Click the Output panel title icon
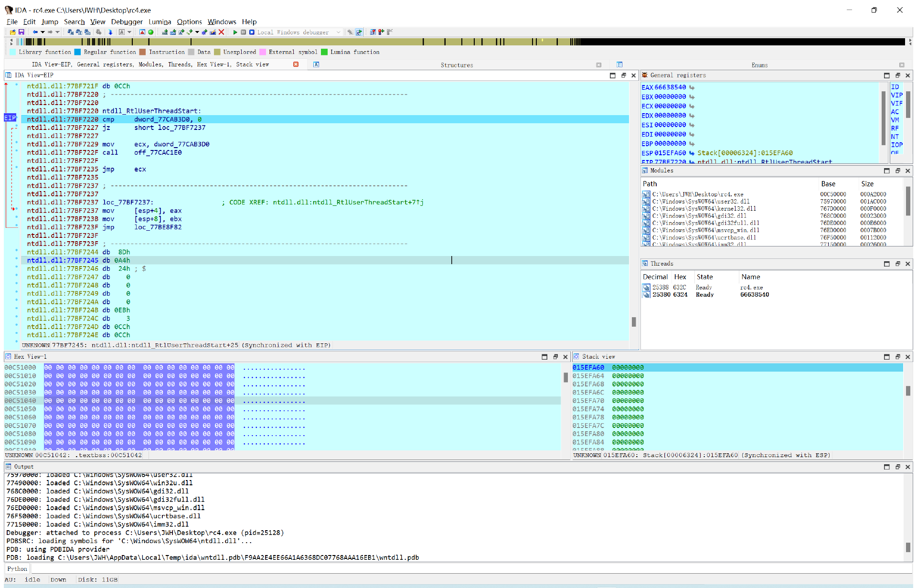The width and height of the screenshot is (917, 588). click(8, 467)
